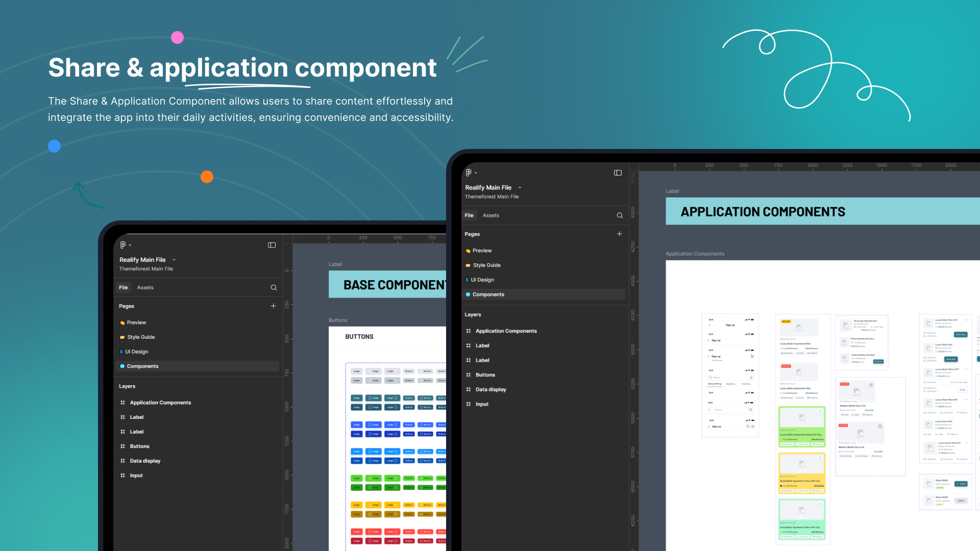Screen dimensions: 980x551
Task: Click the Book Now button on the Luxury Smart Villa card
Action: click(961, 335)
